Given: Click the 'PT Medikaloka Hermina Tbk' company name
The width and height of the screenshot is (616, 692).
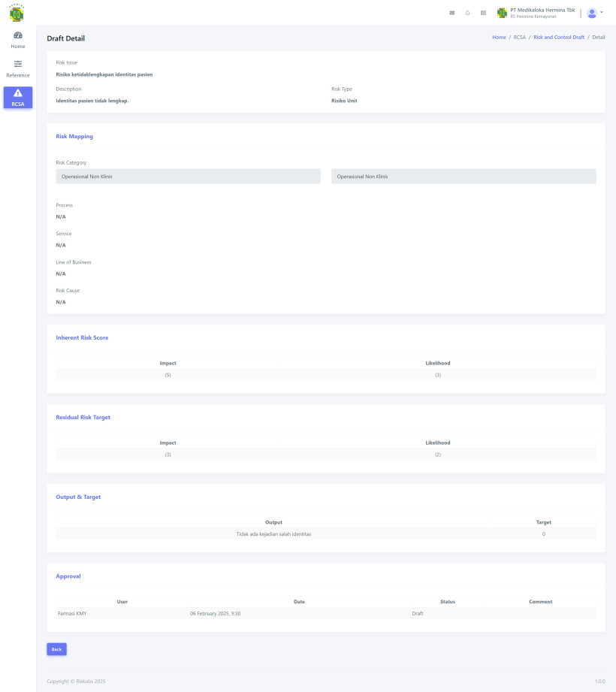Looking at the screenshot, I should coord(542,10).
